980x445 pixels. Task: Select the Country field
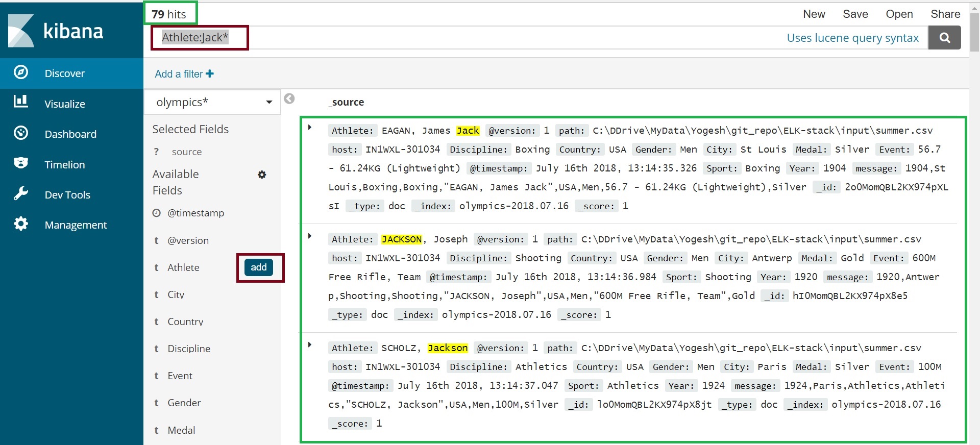coord(186,322)
